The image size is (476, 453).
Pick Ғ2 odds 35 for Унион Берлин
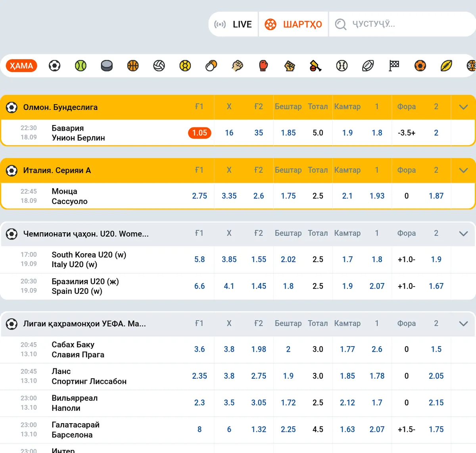point(259,133)
